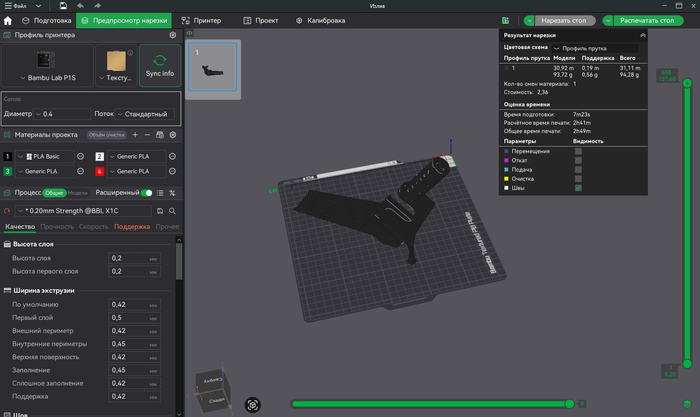Enable visibility checkbox for Перемещения
The height and width of the screenshot is (417, 700).
(578, 151)
